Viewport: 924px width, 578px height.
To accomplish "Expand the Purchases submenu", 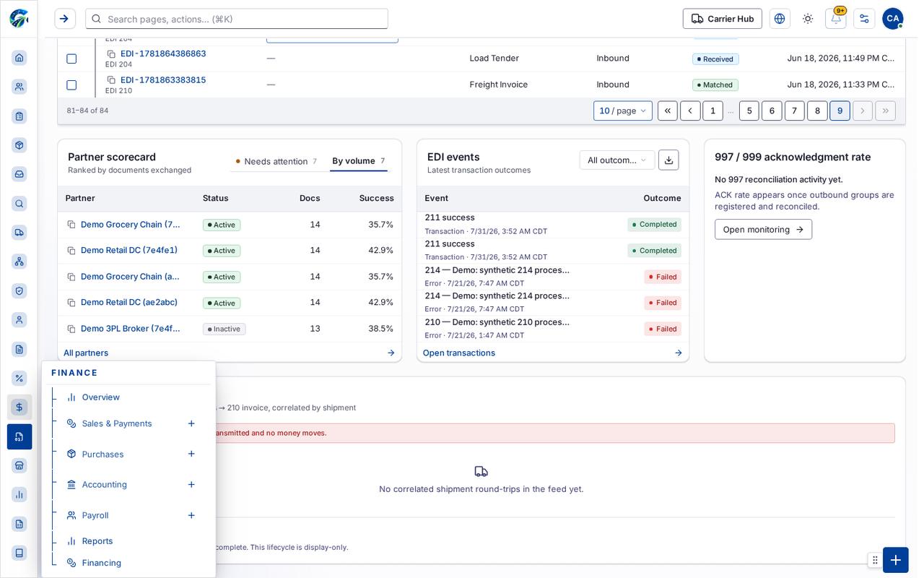I will (191, 454).
